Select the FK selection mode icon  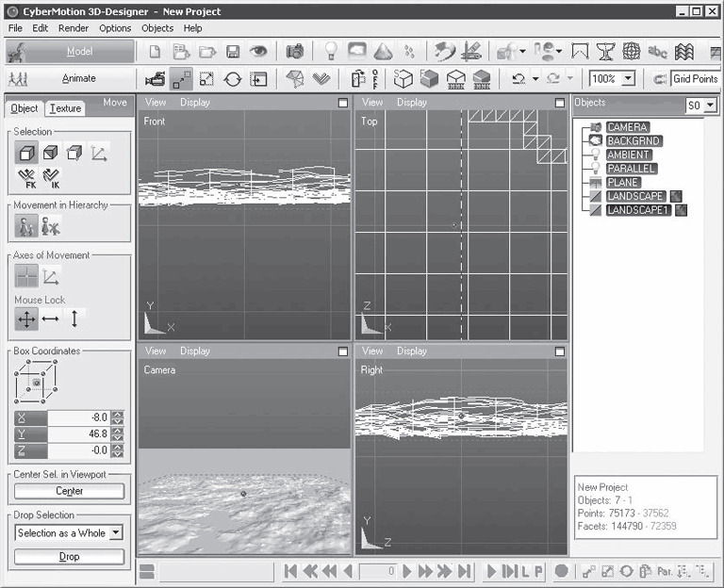click(x=26, y=177)
